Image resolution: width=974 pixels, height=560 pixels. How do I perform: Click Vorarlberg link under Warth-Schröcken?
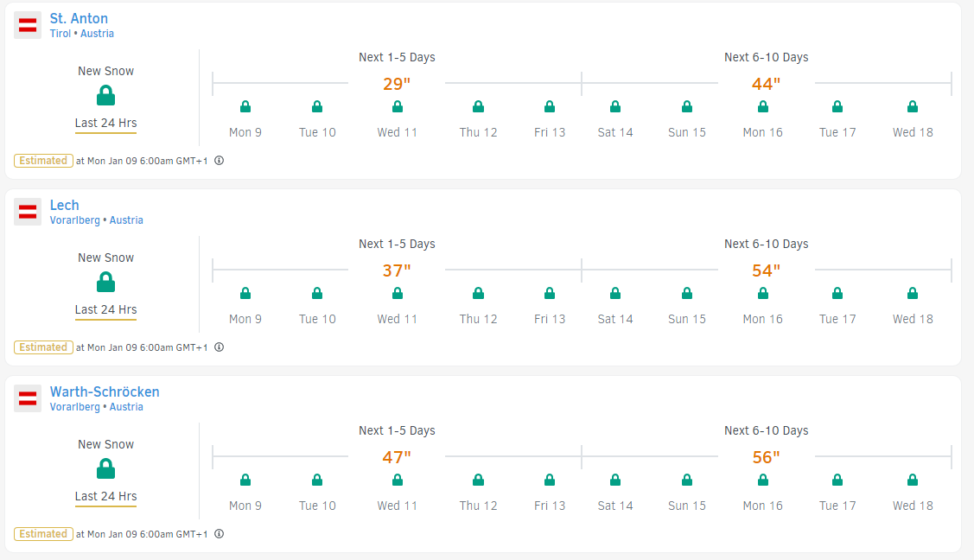[74, 407]
